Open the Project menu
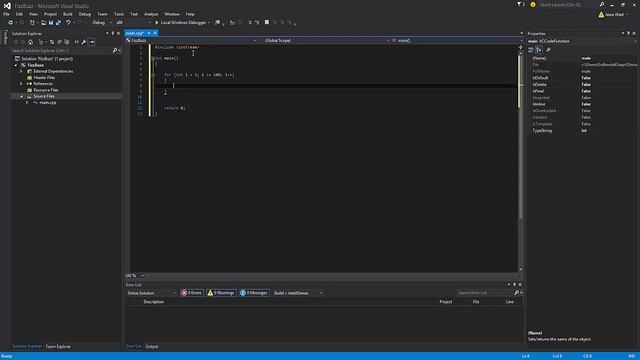Image resolution: width=640 pixels, height=360 pixels. [51, 14]
